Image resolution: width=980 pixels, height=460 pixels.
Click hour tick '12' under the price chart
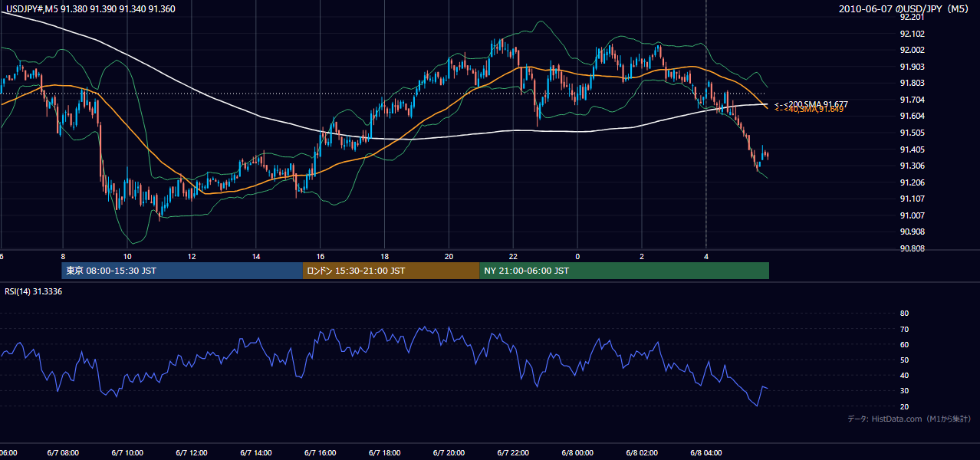coord(192,256)
